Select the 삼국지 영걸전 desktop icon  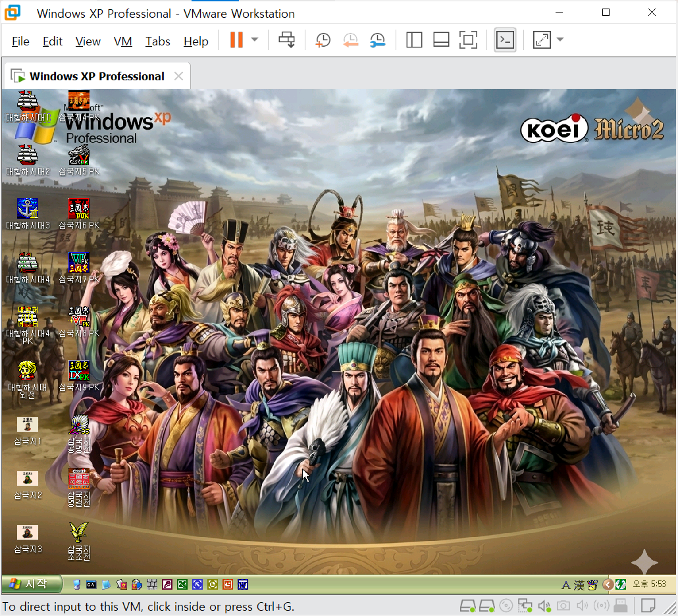[x=79, y=488]
